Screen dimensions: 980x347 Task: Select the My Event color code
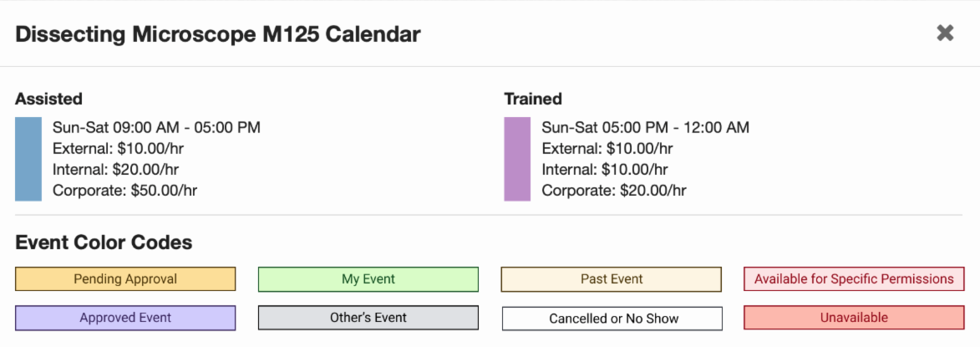(x=368, y=279)
